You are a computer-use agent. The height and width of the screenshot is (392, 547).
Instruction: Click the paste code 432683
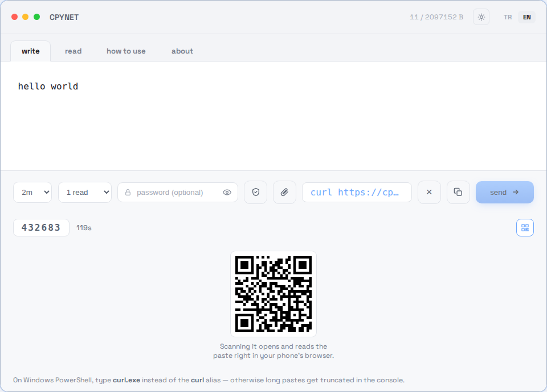pos(41,228)
